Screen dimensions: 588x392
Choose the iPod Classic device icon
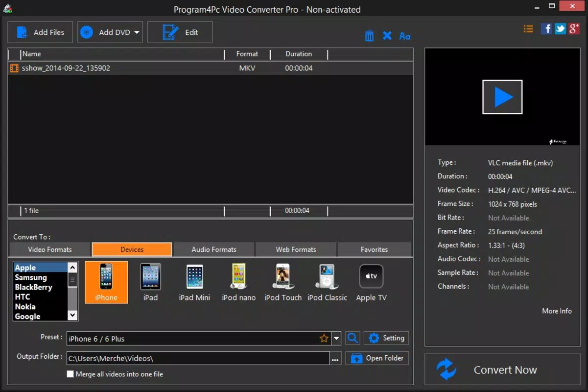[x=327, y=282]
